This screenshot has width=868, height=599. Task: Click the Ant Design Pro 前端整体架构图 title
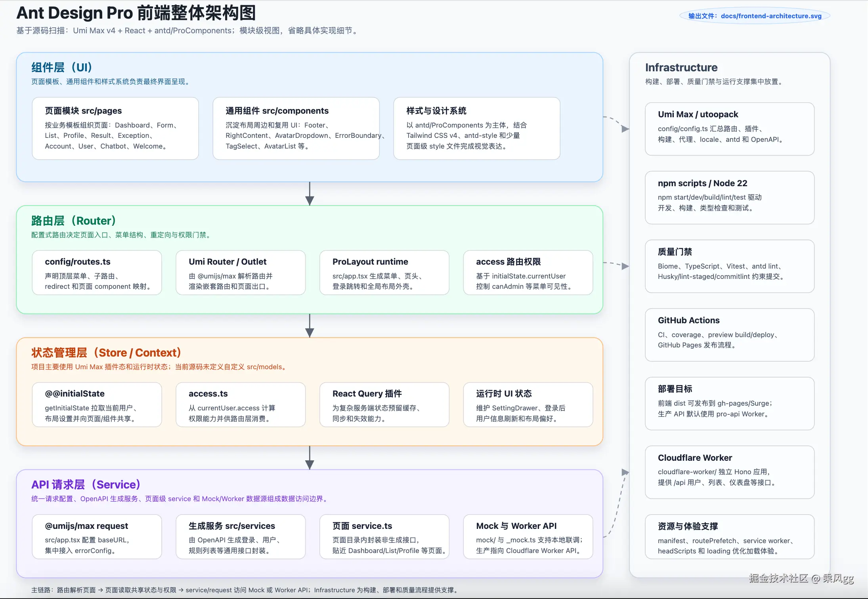136,13
